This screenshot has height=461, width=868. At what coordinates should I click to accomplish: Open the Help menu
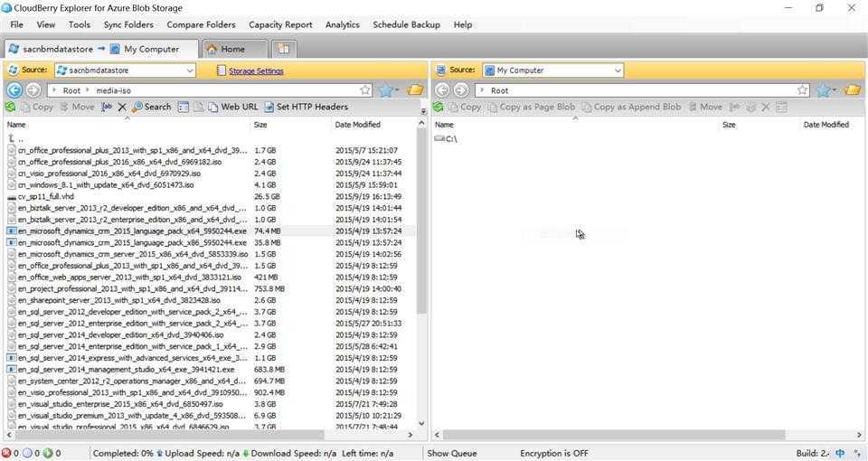coord(463,24)
